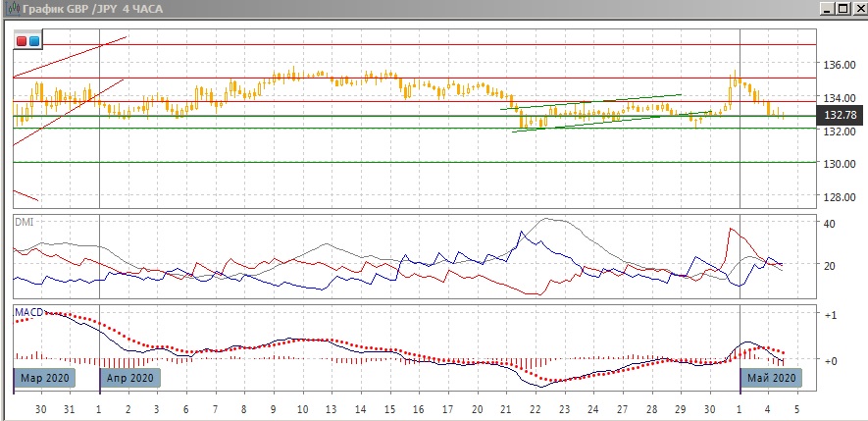The height and width of the screenshot is (421, 868).
Task: Click the blue square button on chart
Action: pyautogui.click(x=33, y=41)
